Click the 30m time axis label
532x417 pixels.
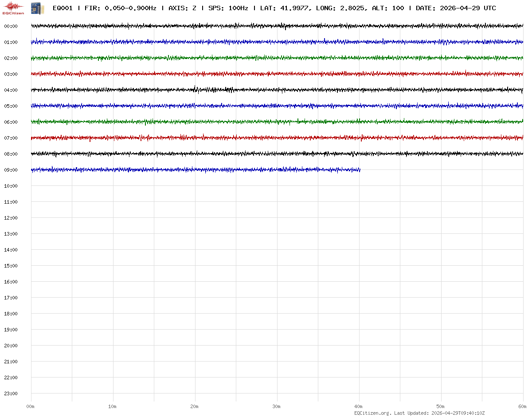pos(277,406)
